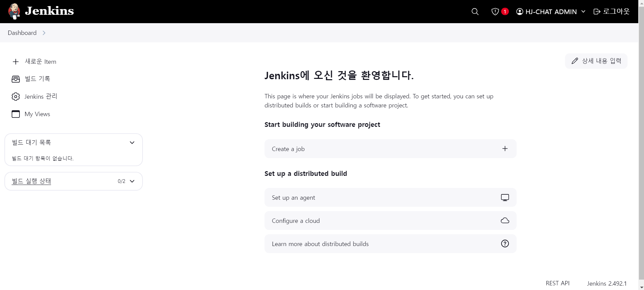Click the plus icon for 새로운 Item
This screenshot has height=290, width=644.
tap(15, 62)
